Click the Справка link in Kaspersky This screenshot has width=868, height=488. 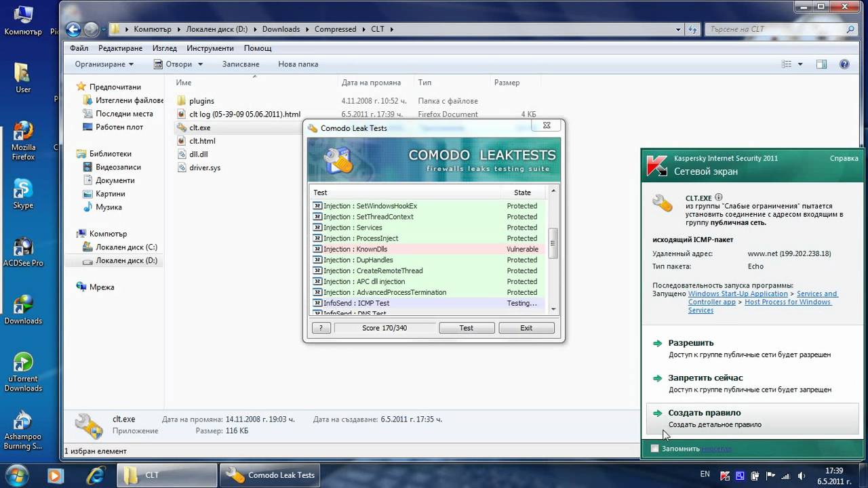[844, 158]
